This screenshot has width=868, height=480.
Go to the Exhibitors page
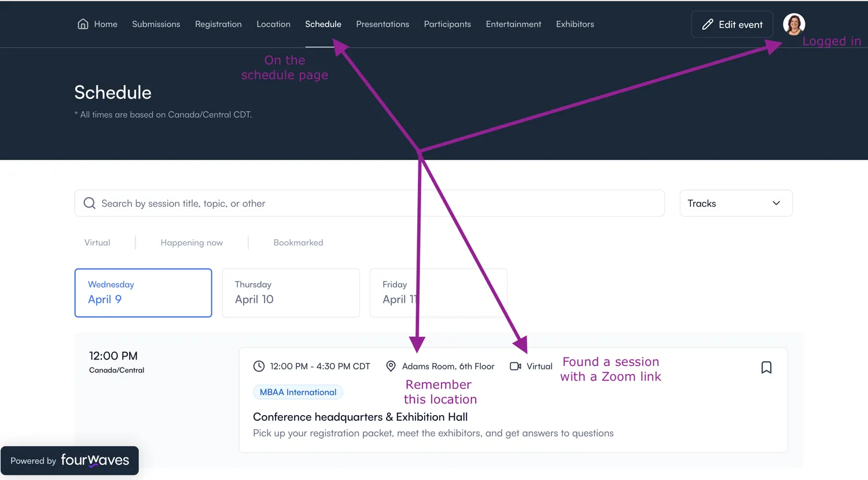coord(575,24)
